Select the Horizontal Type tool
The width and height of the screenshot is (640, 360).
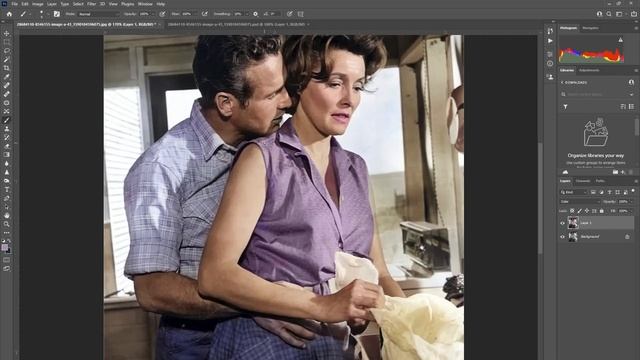point(7,189)
